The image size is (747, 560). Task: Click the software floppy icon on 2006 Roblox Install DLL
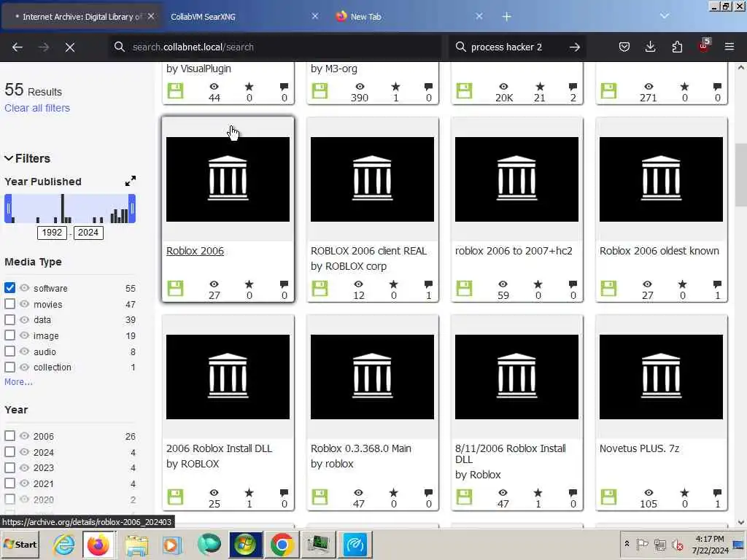(175, 497)
